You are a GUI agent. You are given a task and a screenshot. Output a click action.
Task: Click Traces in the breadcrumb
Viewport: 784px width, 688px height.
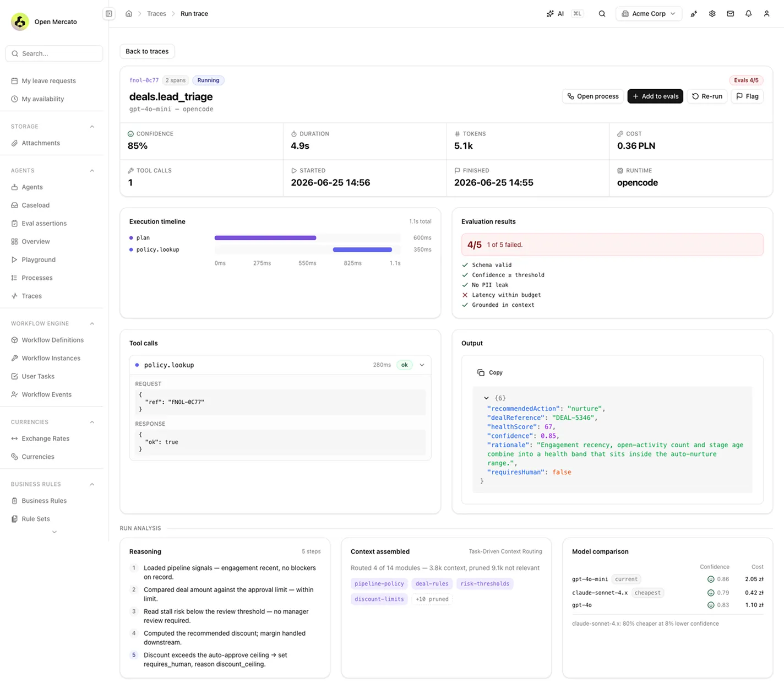(x=156, y=14)
